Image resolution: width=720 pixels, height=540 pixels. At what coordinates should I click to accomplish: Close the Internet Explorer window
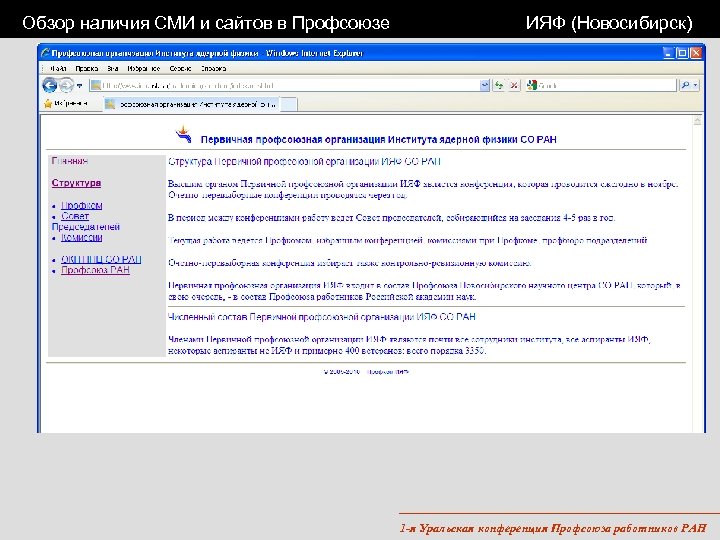point(696,53)
